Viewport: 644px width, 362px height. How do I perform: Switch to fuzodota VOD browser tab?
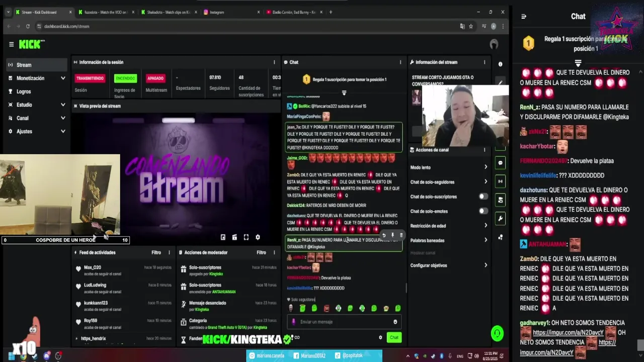(106, 12)
